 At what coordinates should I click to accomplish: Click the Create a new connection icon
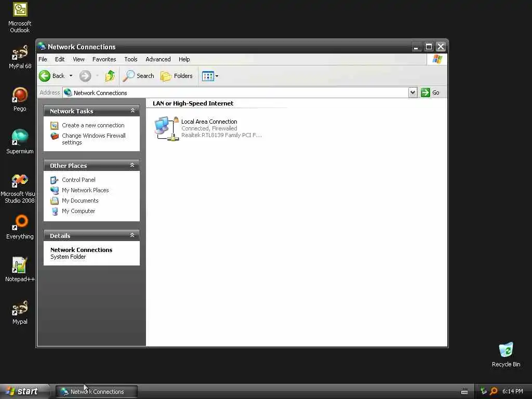tap(54, 126)
